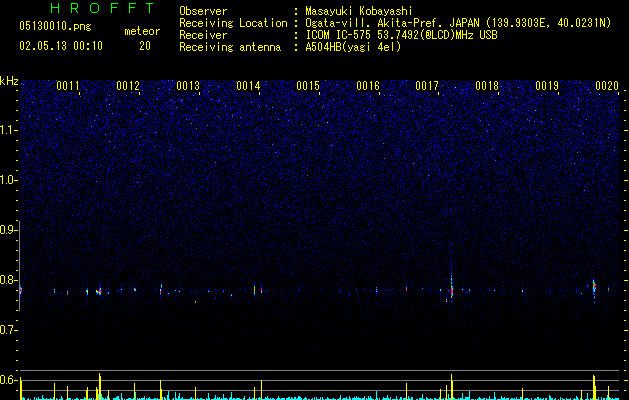Click the kHz axis unit label
629x400 pixels.
9,81
